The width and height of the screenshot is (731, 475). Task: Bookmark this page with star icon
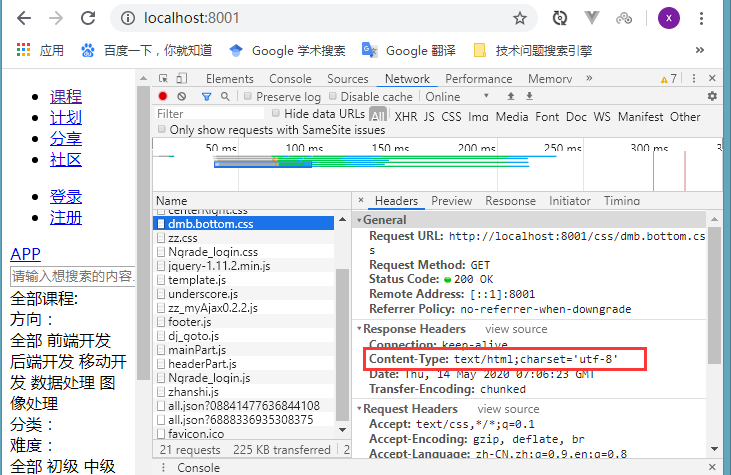(x=520, y=18)
